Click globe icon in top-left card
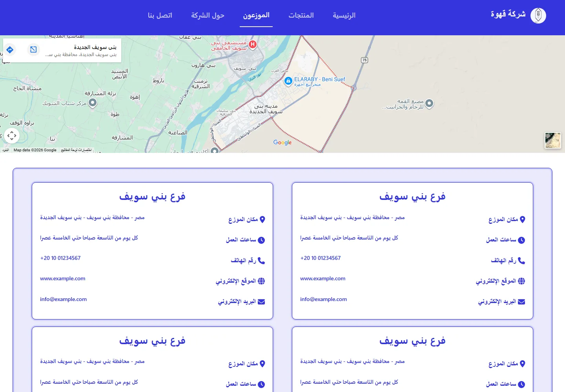 [261, 281]
